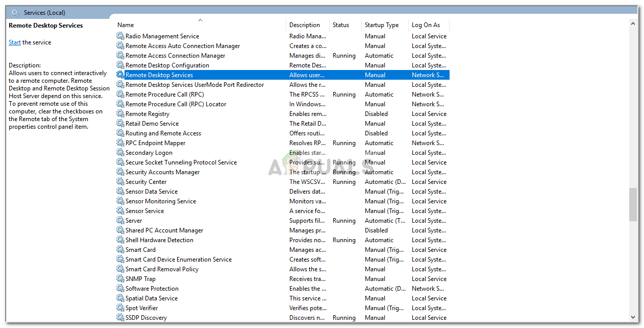Viewport: 644px width, 328px height.
Task: Click the gear icon for Remote Desktop Configuration
Action: (x=120, y=65)
